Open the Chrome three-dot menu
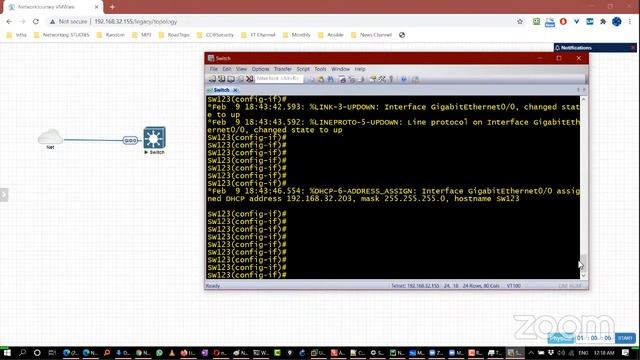The width and height of the screenshot is (640, 360). coord(630,21)
